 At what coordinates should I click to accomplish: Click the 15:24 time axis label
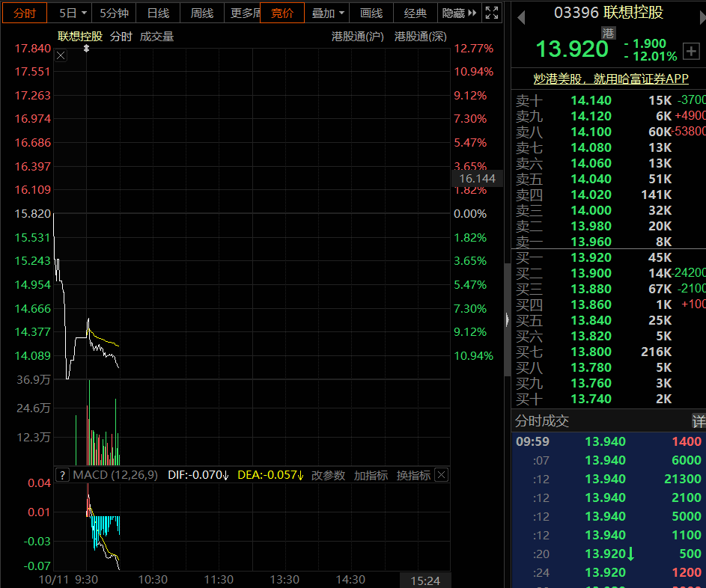[x=425, y=581]
